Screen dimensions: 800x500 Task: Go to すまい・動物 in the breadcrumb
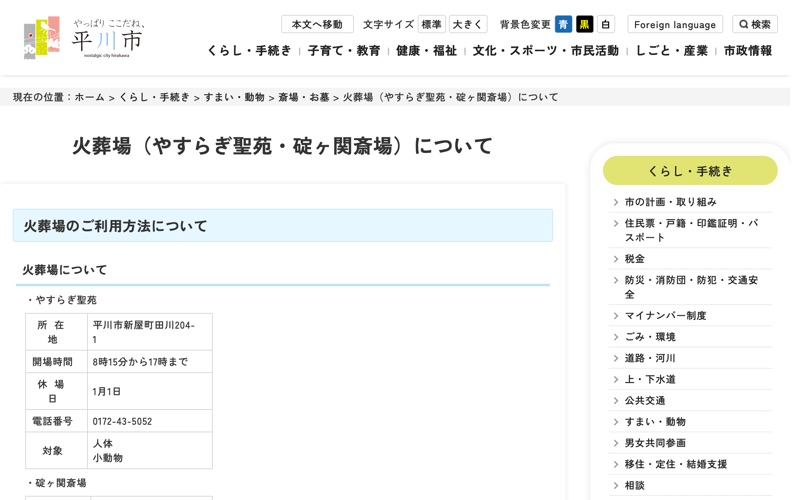click(234, 97)
